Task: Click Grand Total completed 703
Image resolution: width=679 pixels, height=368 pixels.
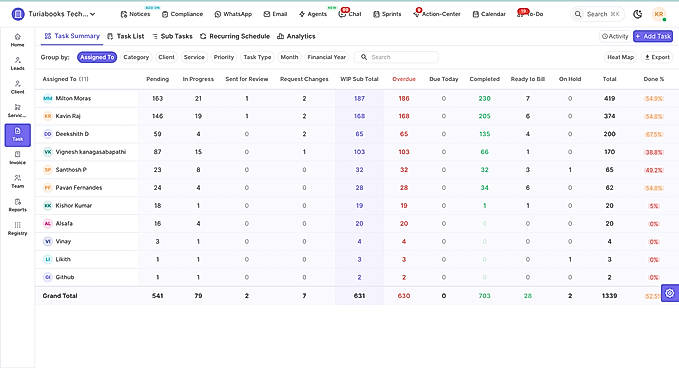Action: click(484, 296)
